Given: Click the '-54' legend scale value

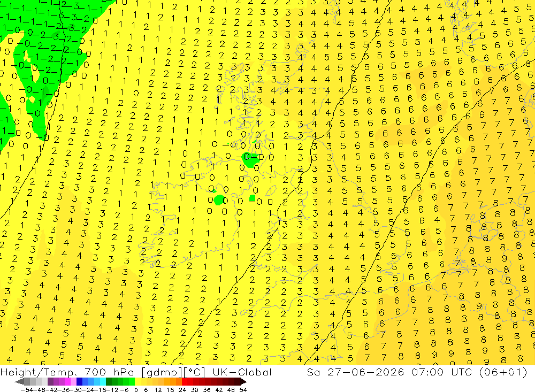Looking at the screenshot, I should [27, 390].
